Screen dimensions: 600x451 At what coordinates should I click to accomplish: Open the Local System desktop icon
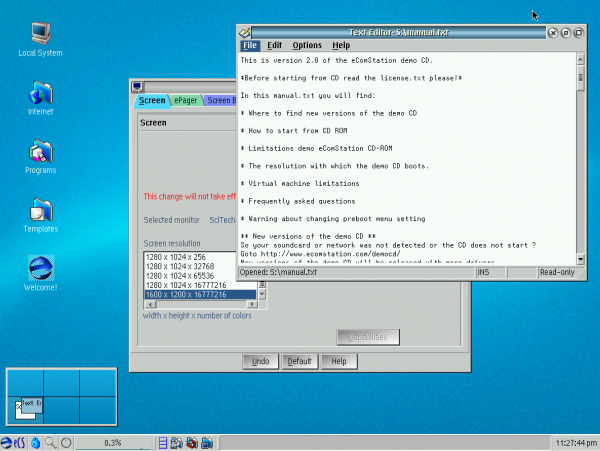point(41,39)
